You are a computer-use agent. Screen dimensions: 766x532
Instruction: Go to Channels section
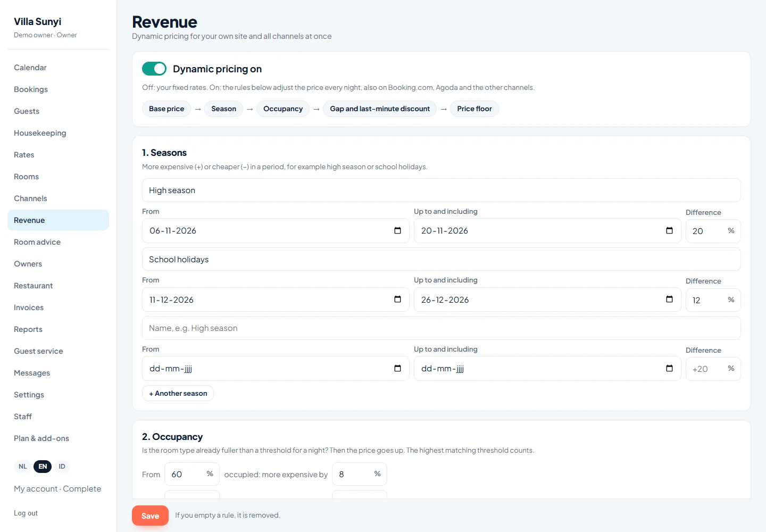58,198
